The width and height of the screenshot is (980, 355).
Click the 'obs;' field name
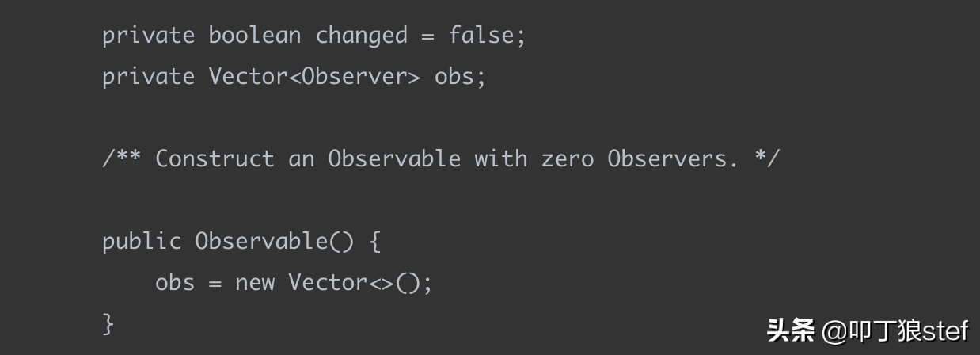pos(460,77)
